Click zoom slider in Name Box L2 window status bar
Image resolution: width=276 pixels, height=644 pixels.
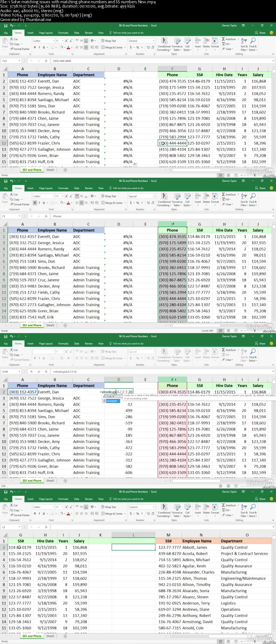click(255, 641)
